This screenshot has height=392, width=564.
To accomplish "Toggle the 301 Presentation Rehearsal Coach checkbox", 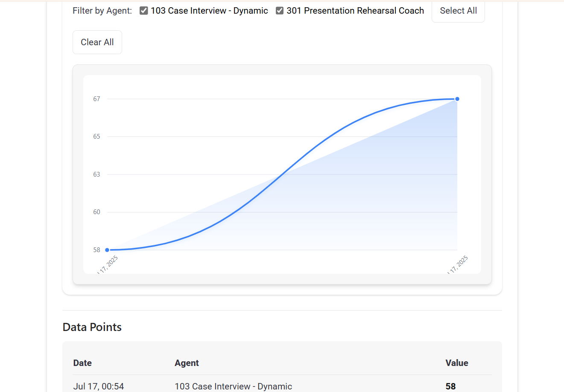I will 280,11.
